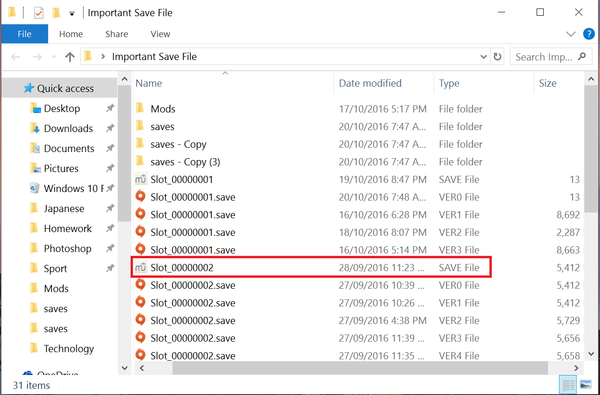Viewport: 600px width, 395px height.
Task: Switch to the Home ribbon tab
Action: pos(71,34)
